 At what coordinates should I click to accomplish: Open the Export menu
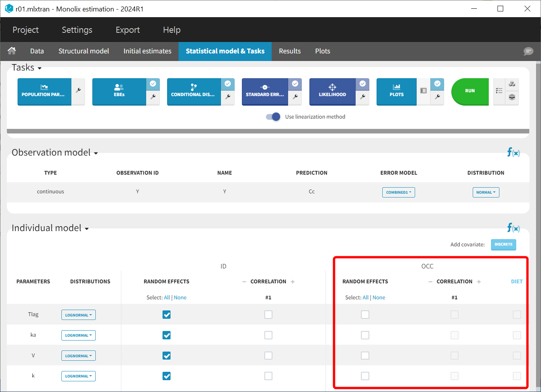click(x=127, y=30)
